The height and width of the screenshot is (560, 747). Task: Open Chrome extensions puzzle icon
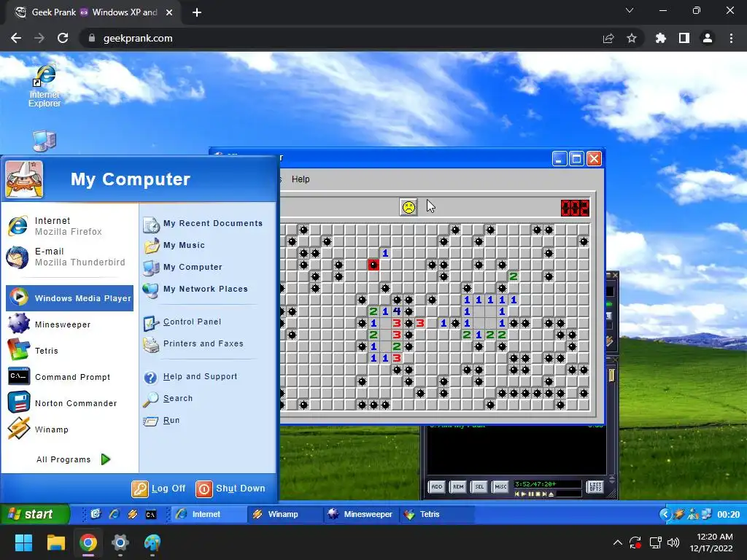[660, 38]
